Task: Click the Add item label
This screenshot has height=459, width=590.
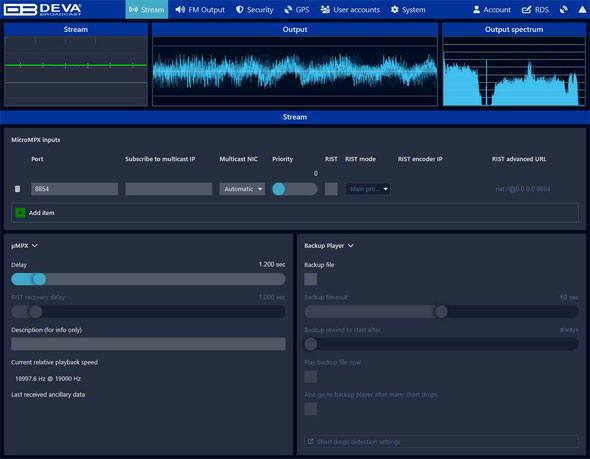Action: [x=41, y=213]
